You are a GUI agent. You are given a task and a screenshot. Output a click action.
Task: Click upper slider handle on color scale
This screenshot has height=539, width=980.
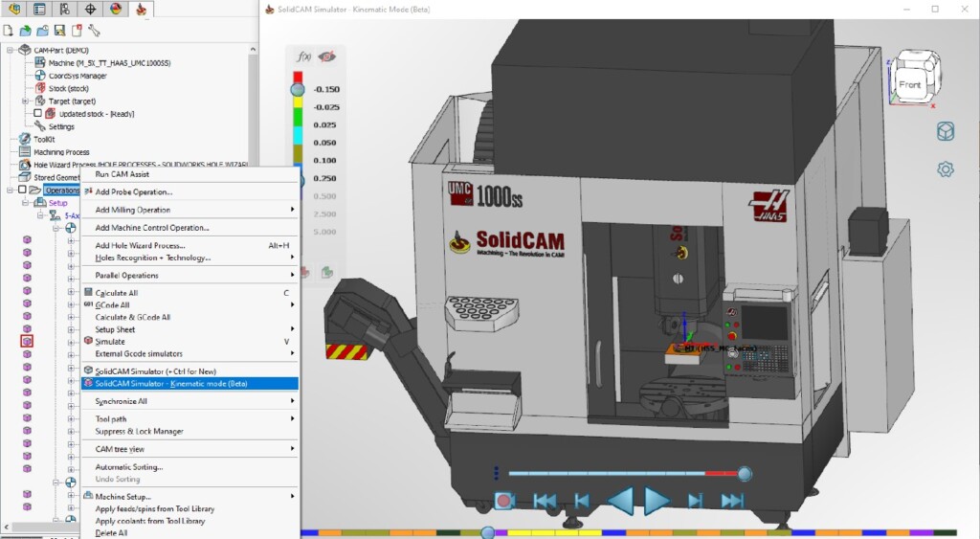(298, 89)
